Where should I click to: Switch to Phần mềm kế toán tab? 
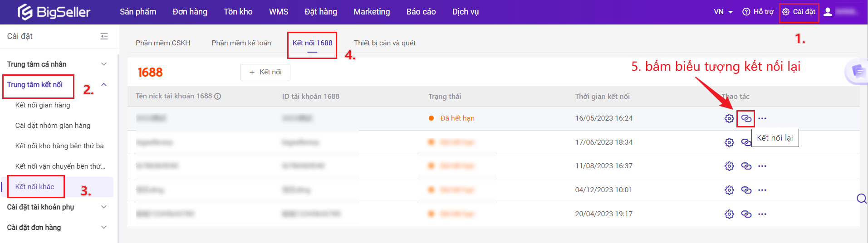tap(241, 43)
